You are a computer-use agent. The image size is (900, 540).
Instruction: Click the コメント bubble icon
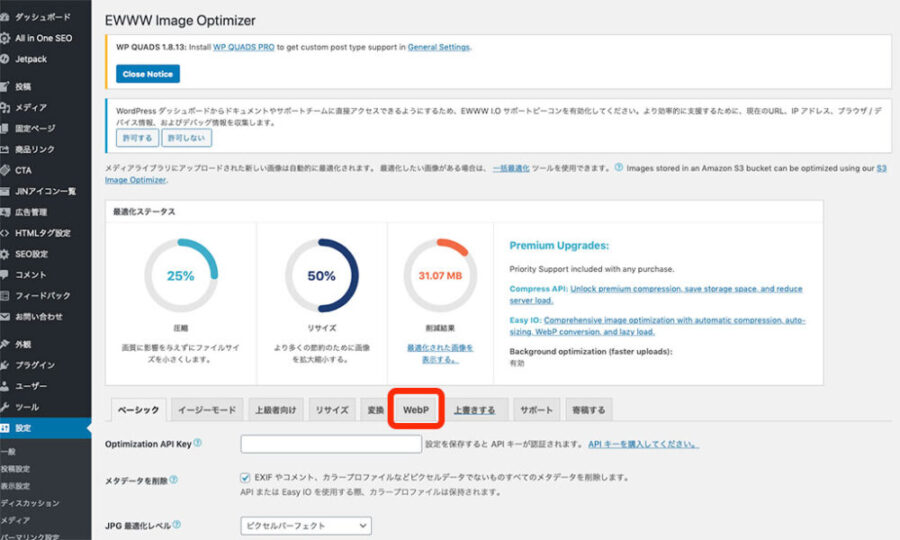tap(5, 275)
